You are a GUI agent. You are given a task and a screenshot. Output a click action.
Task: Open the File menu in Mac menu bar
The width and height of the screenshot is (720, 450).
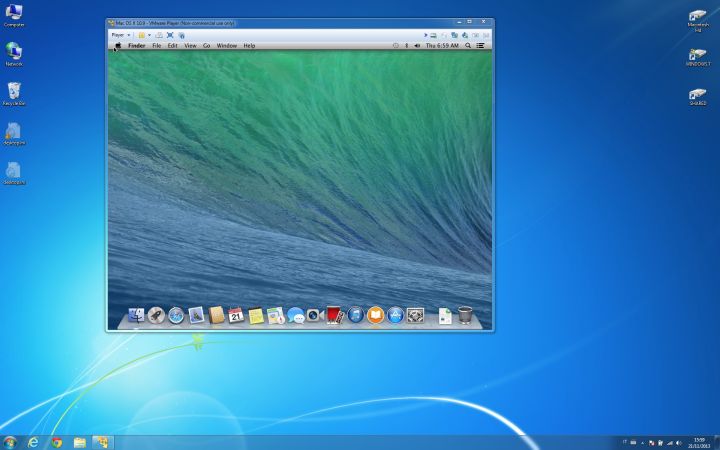(157, 45)
